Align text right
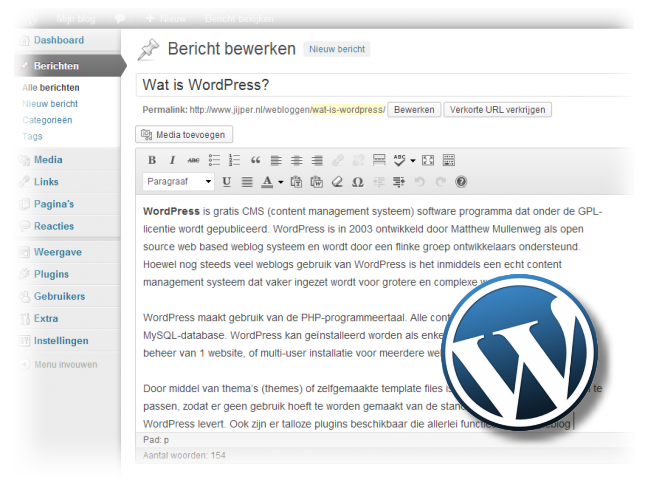This screenshot has height=485, width=653. click(x=317, y=160)
